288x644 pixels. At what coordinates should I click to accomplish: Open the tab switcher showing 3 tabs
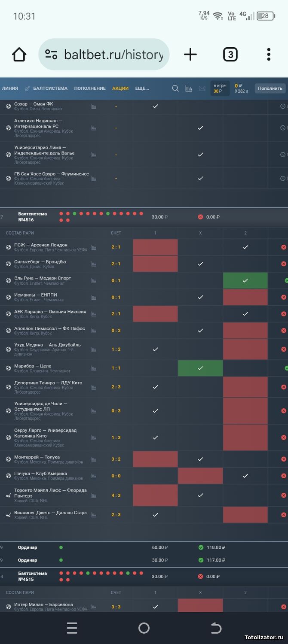pos(230,55)
